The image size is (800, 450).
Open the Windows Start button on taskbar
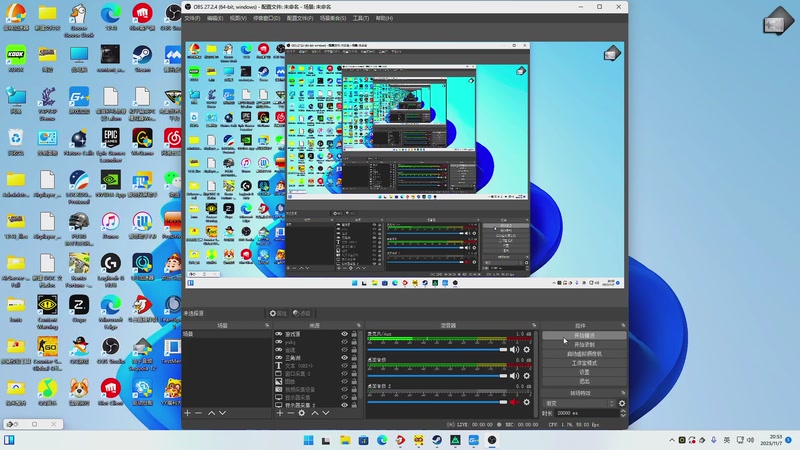308,440
